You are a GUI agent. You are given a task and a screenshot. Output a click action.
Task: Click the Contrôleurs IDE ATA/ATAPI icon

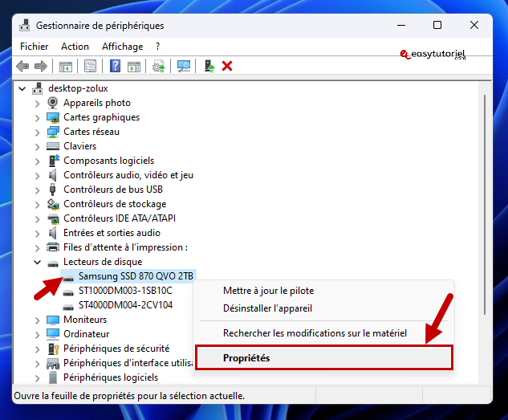(54, 218)
